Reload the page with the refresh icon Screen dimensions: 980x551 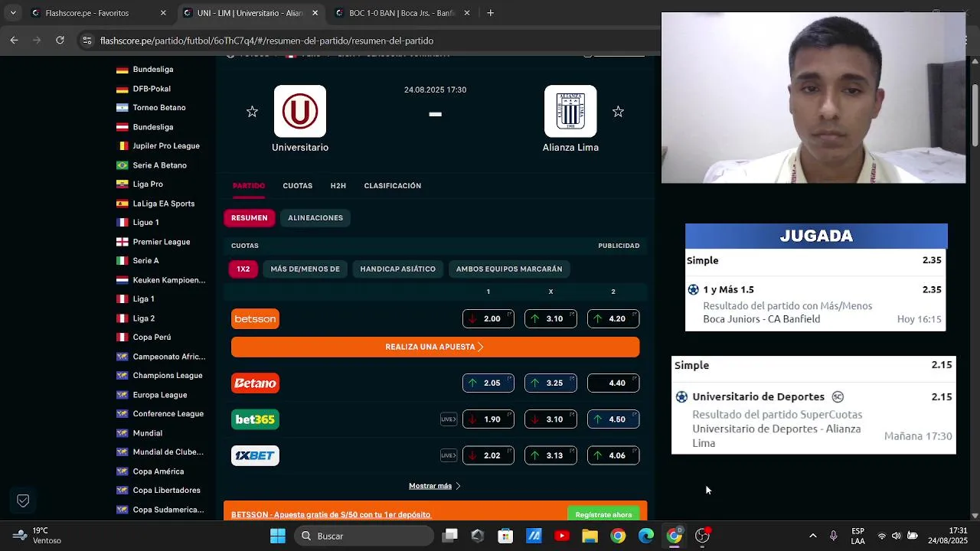60,41
